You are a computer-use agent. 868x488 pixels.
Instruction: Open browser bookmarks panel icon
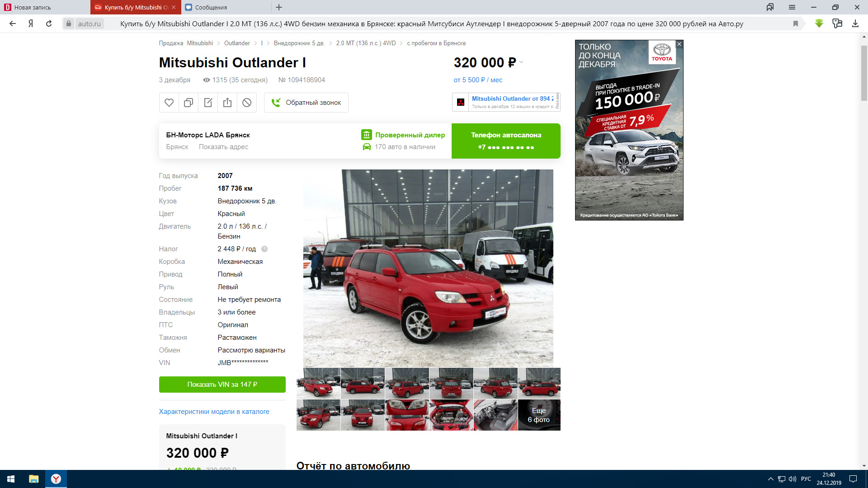(x=770, y=7)
